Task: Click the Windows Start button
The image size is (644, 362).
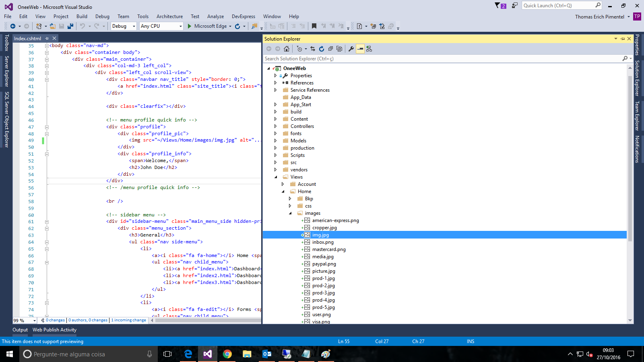Action: tap(10, 354)
